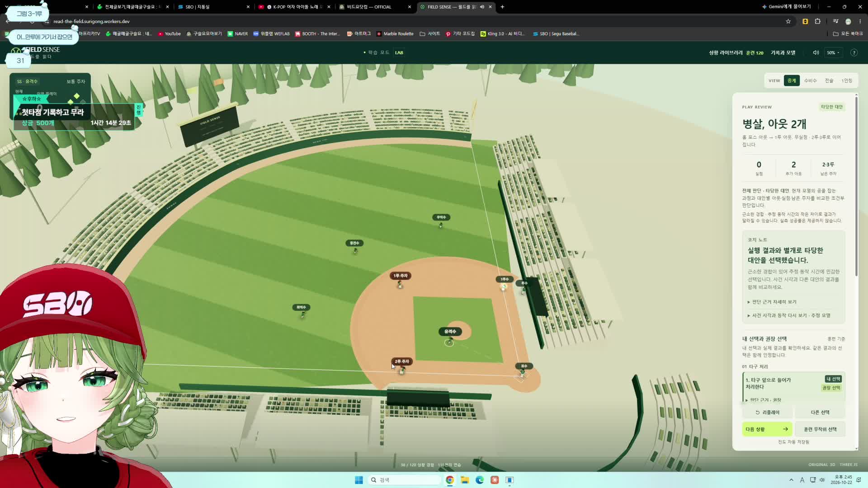Open Microsoft Edge on the taskbar

tap(480, 480)
